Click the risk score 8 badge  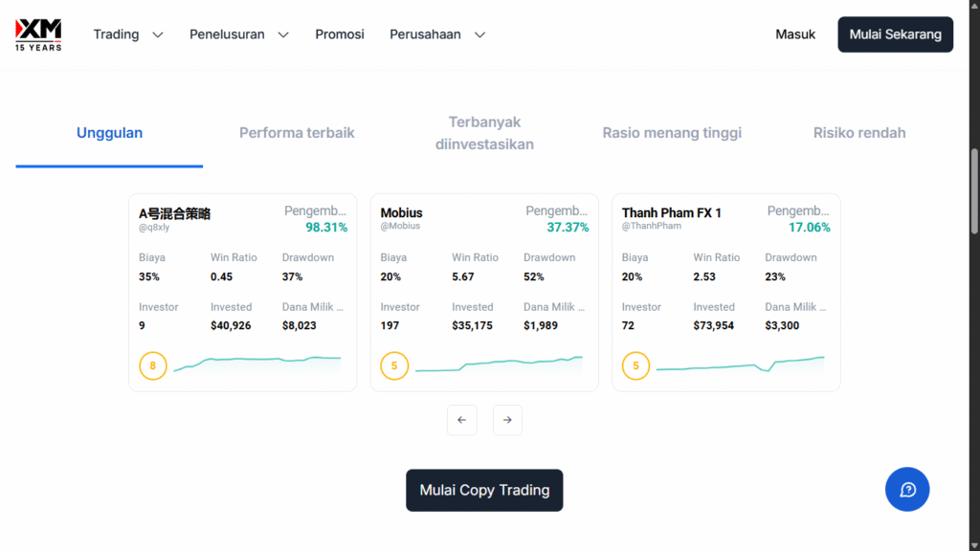click(153, 365)
